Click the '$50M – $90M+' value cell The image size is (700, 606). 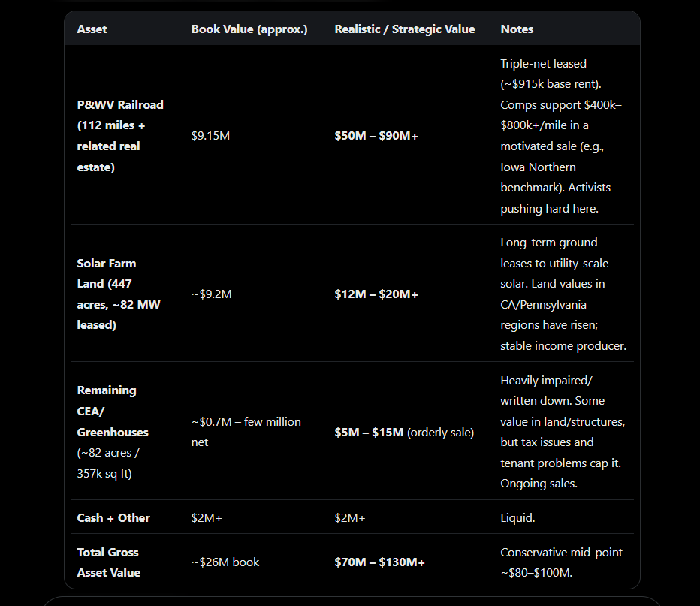click(376, 136)
